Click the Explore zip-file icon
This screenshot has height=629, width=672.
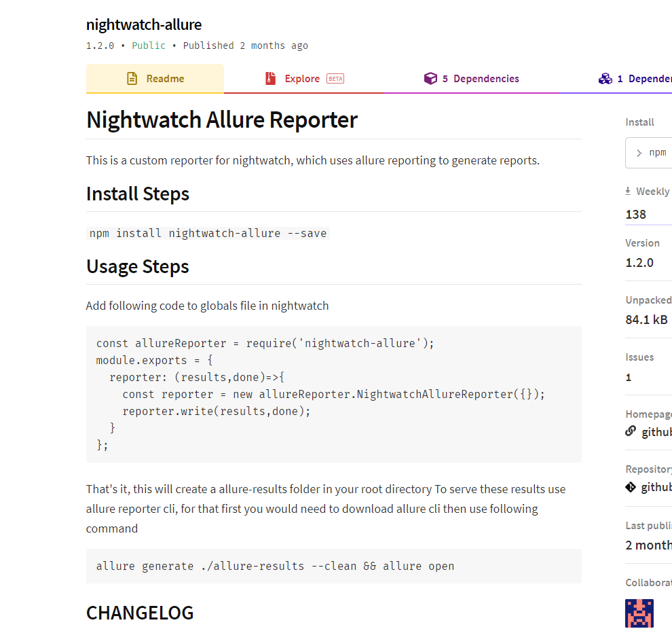coord(270,79)
